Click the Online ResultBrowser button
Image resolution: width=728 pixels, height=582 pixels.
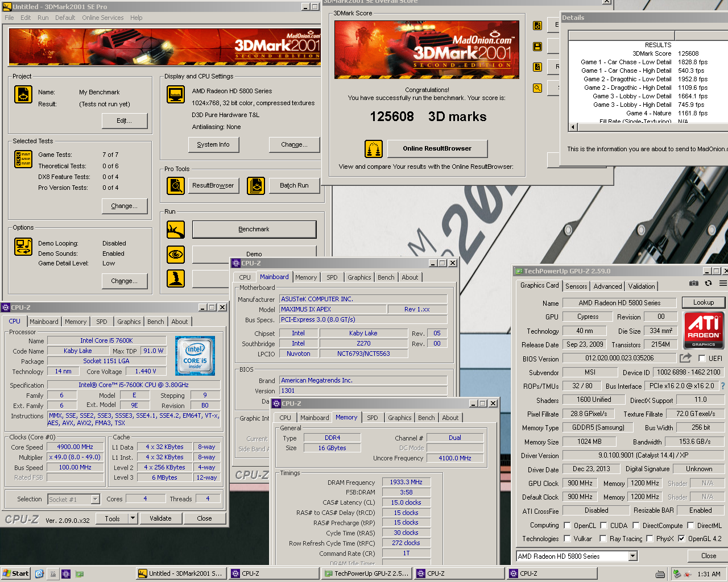point(437,148)
